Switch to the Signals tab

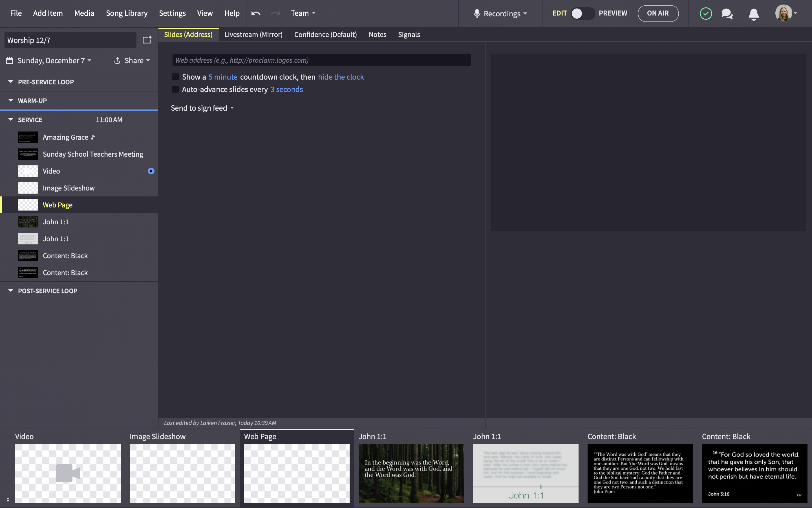click(409, 35)
